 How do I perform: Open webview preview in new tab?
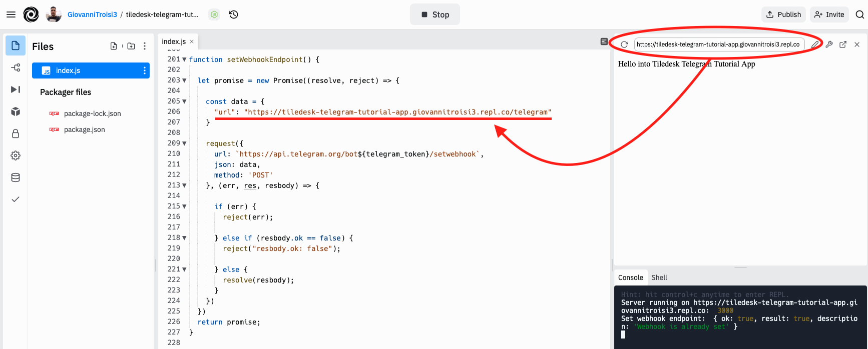click(843, 44)
